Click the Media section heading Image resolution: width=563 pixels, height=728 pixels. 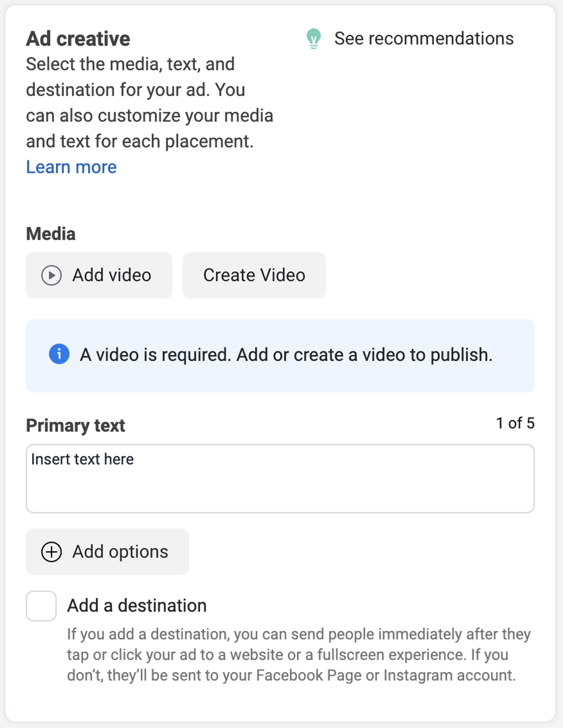point(51,234)
